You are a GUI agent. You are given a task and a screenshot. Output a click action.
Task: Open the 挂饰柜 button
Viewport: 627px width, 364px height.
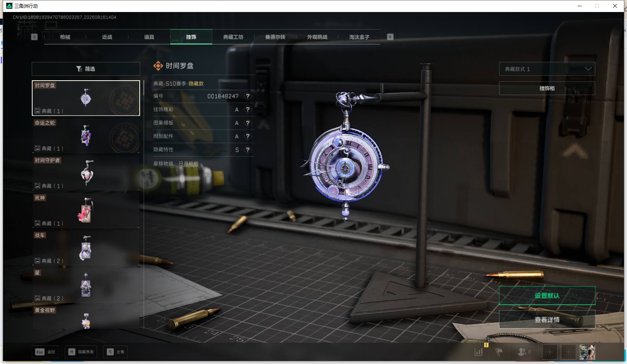coord(547,88)
